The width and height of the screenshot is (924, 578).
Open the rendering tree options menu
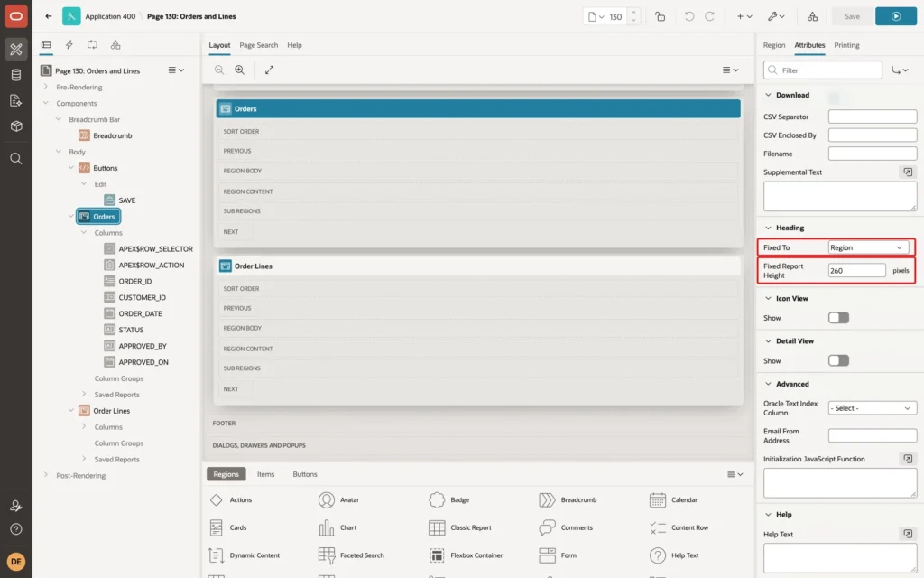coord(176,70)
